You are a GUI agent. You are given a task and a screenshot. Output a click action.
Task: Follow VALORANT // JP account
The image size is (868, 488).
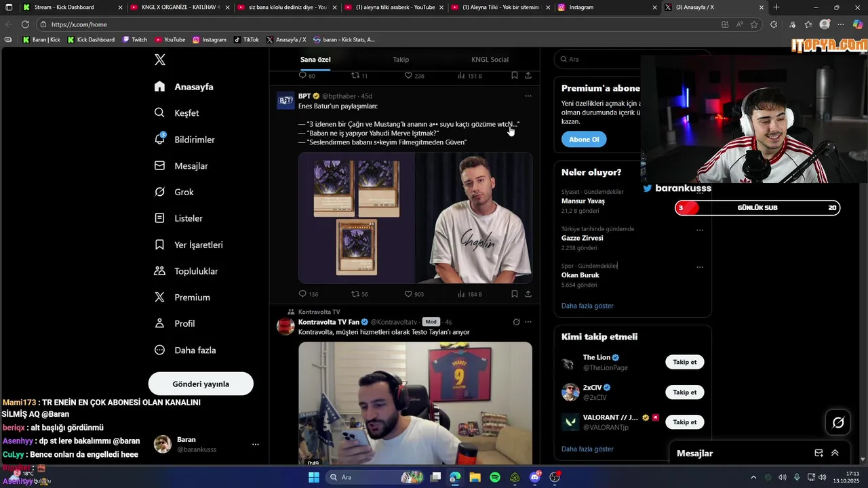(x=684, y=422)
